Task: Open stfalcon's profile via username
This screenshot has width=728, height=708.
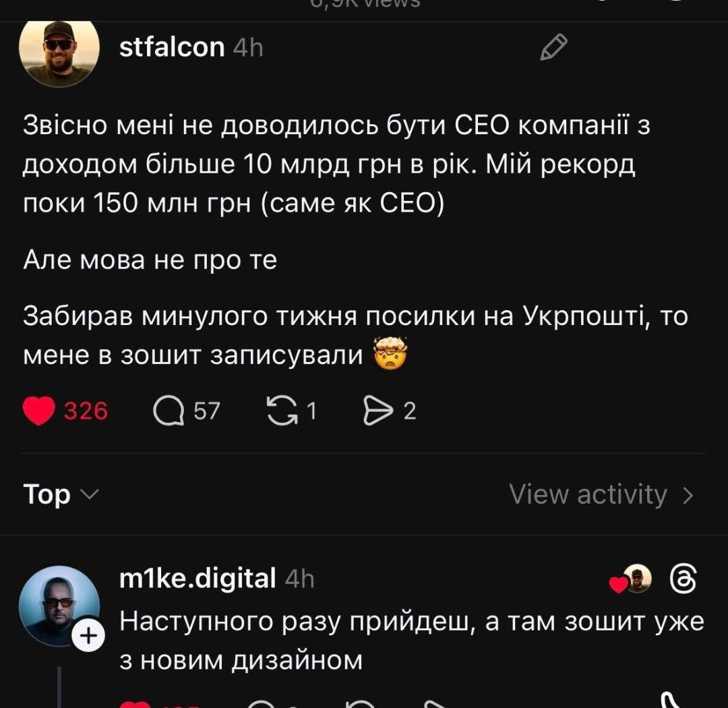Action: (x=171, y=47)
